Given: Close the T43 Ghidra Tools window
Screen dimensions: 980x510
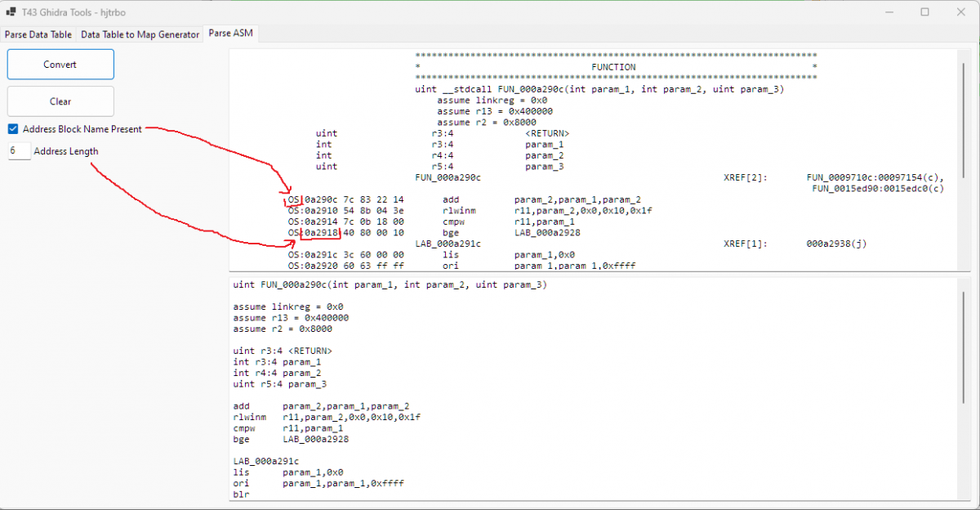Looking at the screenshot, I should [x=961, y=12].
